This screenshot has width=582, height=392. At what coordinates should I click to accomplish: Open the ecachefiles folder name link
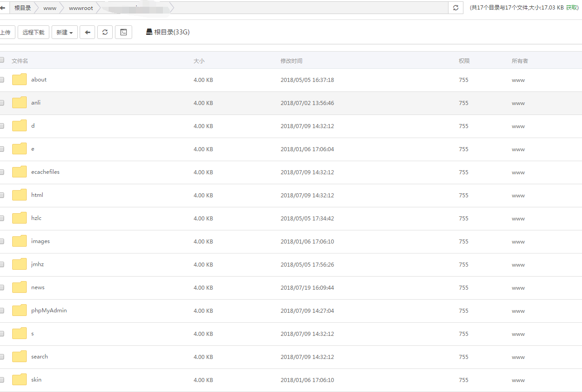tap(45, 172)
